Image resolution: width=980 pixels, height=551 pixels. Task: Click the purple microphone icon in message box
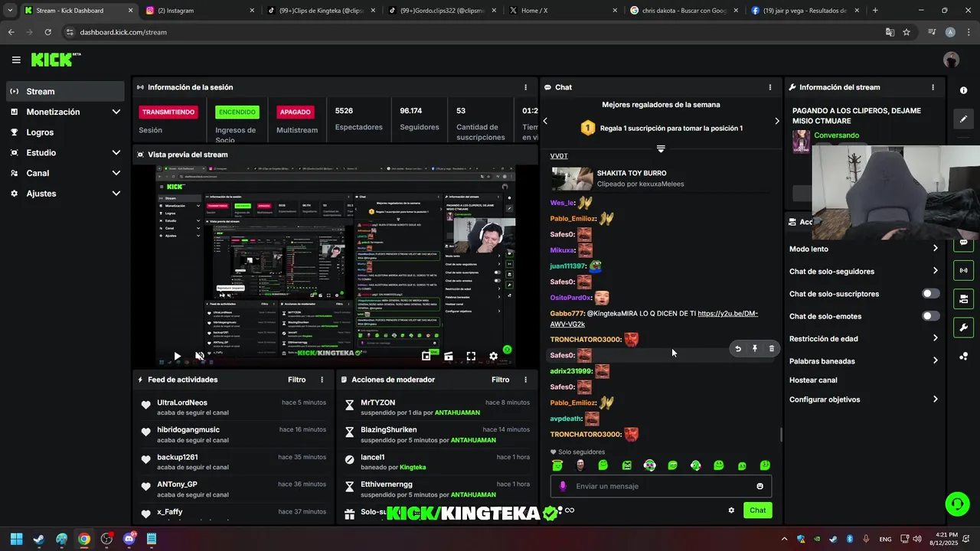pos(563,486)
